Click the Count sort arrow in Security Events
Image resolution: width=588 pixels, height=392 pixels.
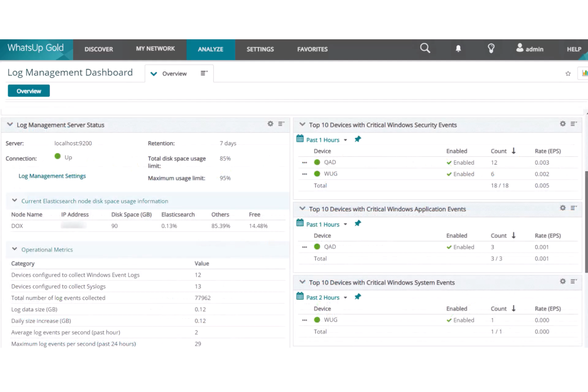[513, 151]
